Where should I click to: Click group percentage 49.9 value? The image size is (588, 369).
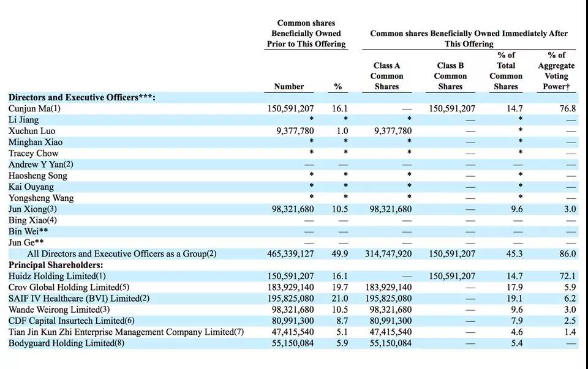pyautogui.click(x=340, y=254)
